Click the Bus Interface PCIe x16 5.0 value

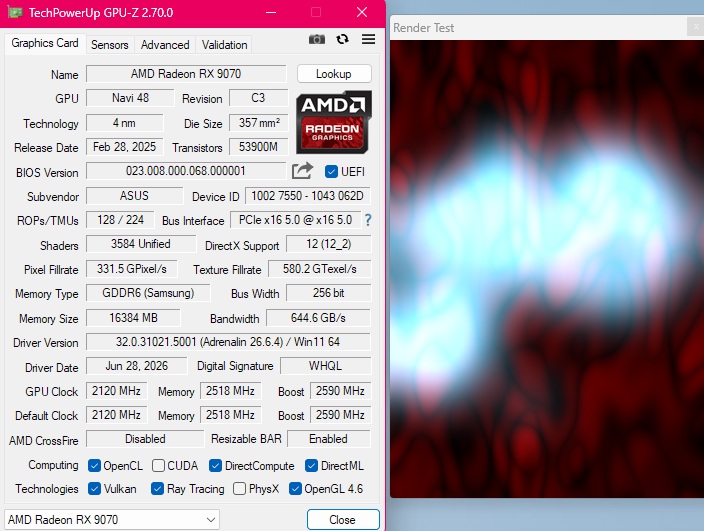click(x=295, y=220)
